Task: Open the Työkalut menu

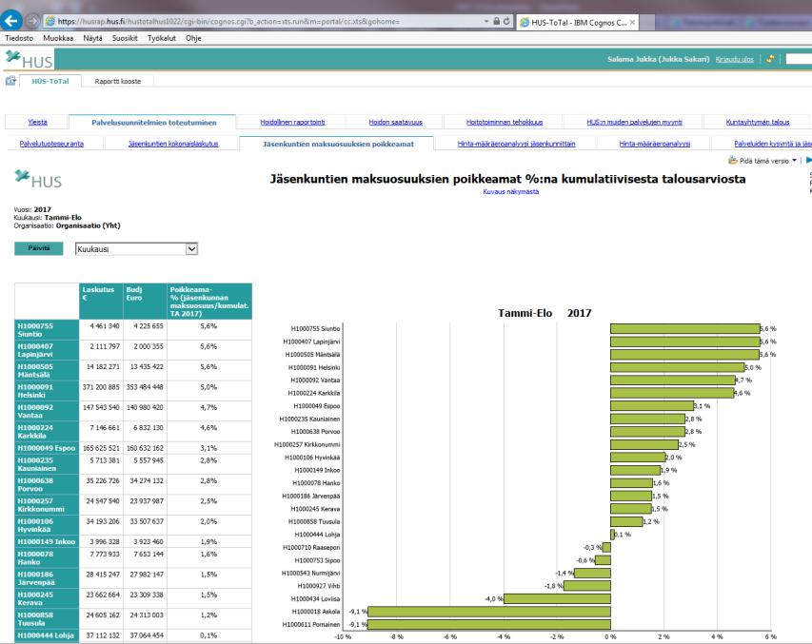Action: click(162, 38)
